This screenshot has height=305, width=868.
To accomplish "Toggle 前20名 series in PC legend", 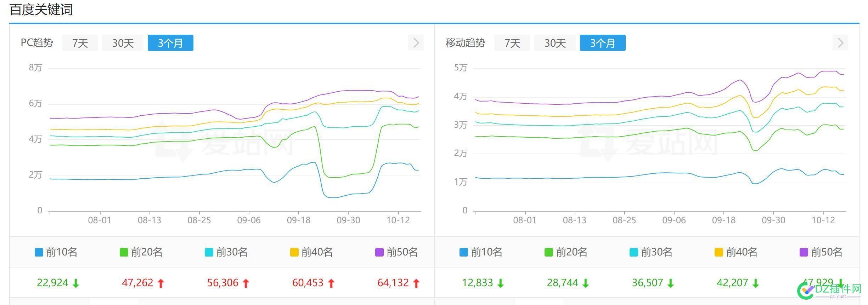I will 141,252.
